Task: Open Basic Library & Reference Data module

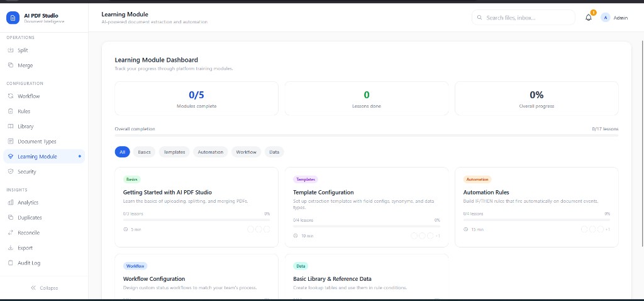Action: 367,276
